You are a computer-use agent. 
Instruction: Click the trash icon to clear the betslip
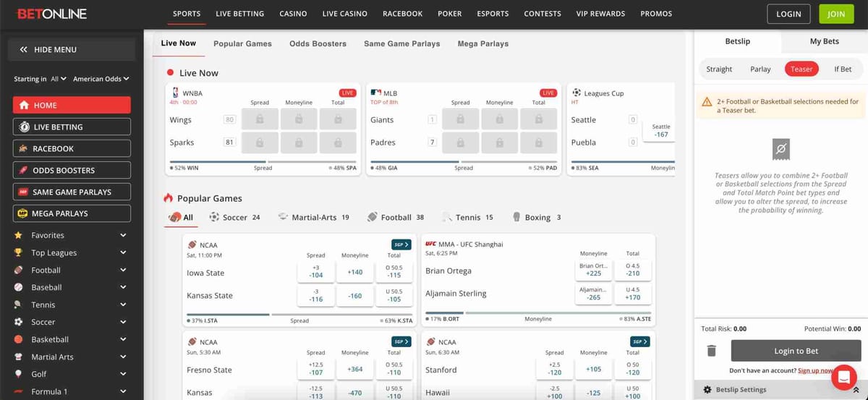click(711, 351)
